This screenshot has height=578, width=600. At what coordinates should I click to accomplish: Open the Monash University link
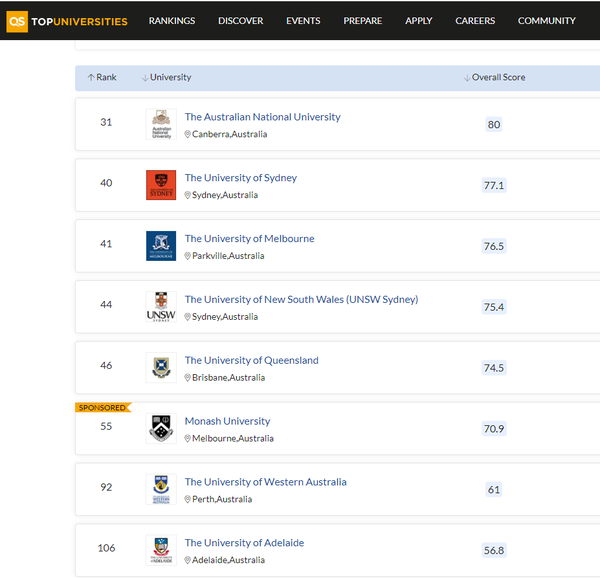point(227,421)
